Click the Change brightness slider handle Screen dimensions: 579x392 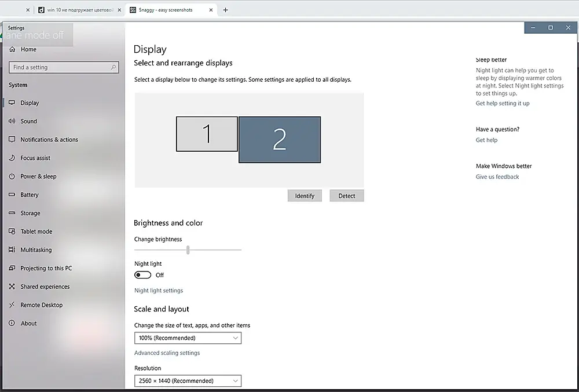[x=188, y=250]
